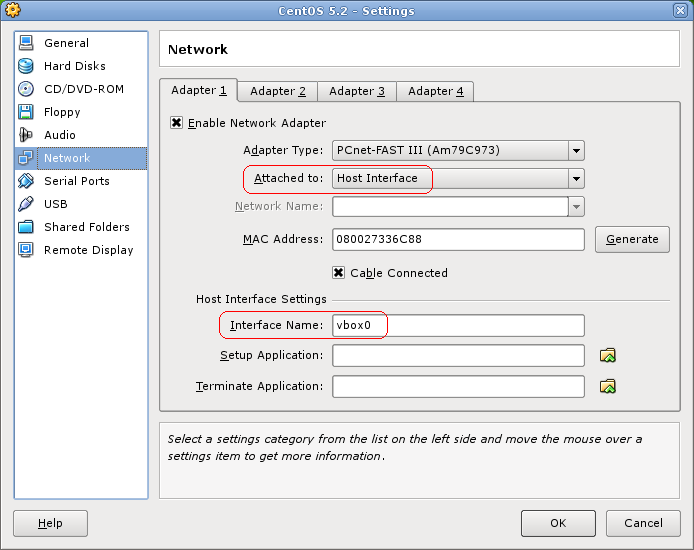Open the Remote Display settings

[x=88, y=250]
